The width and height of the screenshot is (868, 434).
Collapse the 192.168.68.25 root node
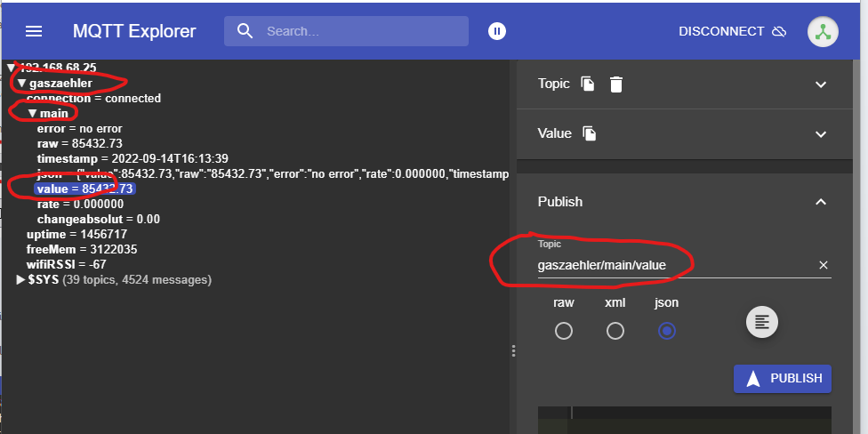coord(11,68)
